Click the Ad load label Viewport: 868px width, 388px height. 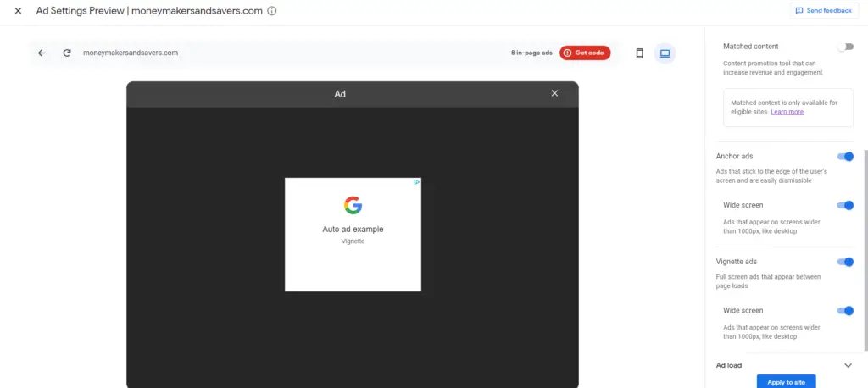point(728,365)
